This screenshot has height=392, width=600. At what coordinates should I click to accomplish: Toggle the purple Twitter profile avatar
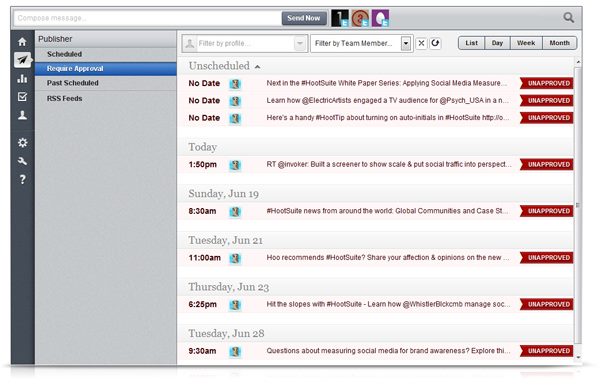click(x=380, y=18)
